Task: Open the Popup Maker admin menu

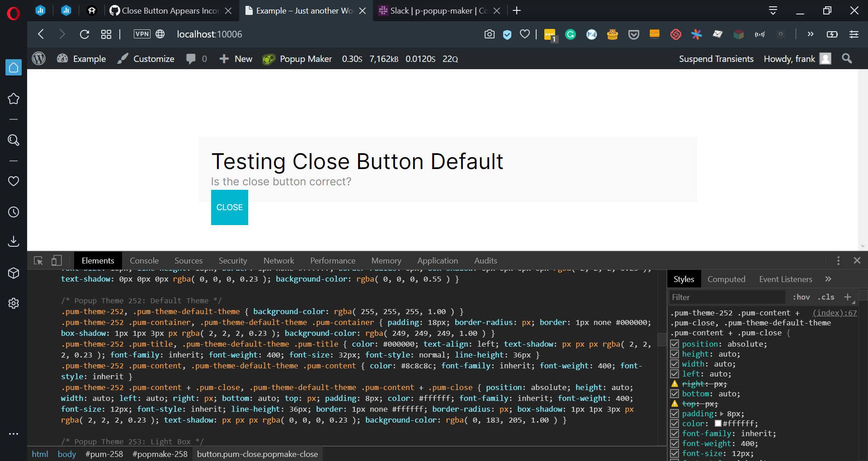Action: click(x=297, y=59)
